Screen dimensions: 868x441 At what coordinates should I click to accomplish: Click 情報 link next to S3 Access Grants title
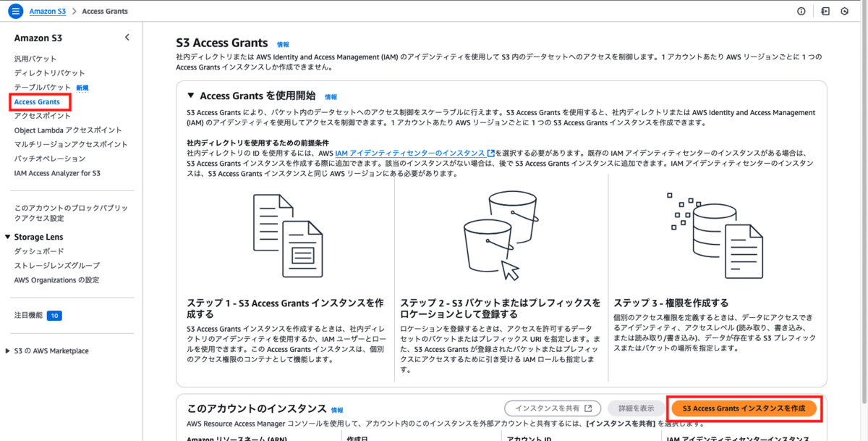[283, 45]
